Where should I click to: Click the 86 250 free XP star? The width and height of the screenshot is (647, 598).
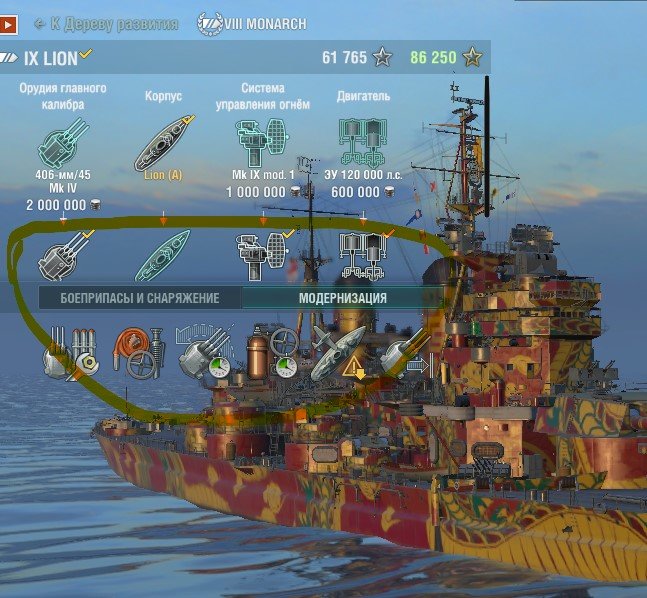(472, 57)
